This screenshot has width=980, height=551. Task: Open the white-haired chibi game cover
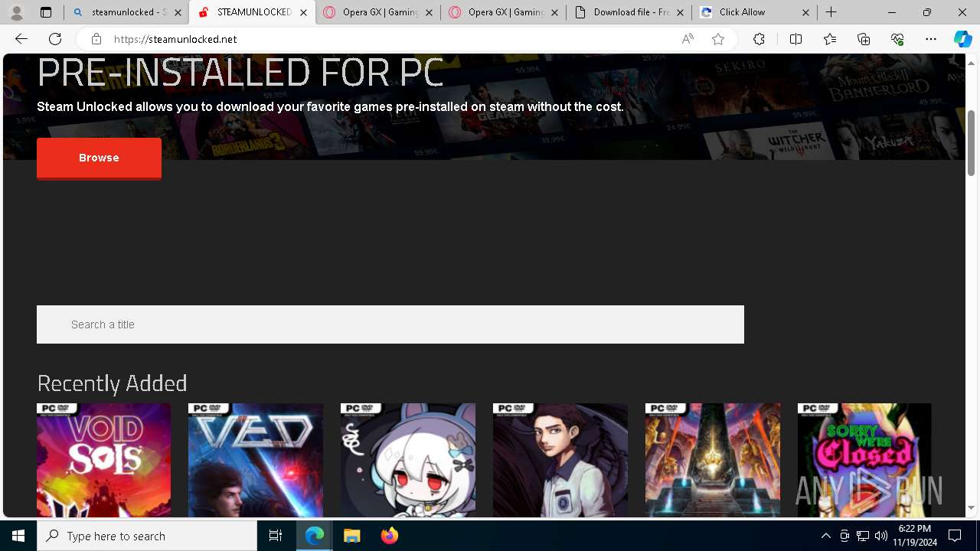pos(408,460)
